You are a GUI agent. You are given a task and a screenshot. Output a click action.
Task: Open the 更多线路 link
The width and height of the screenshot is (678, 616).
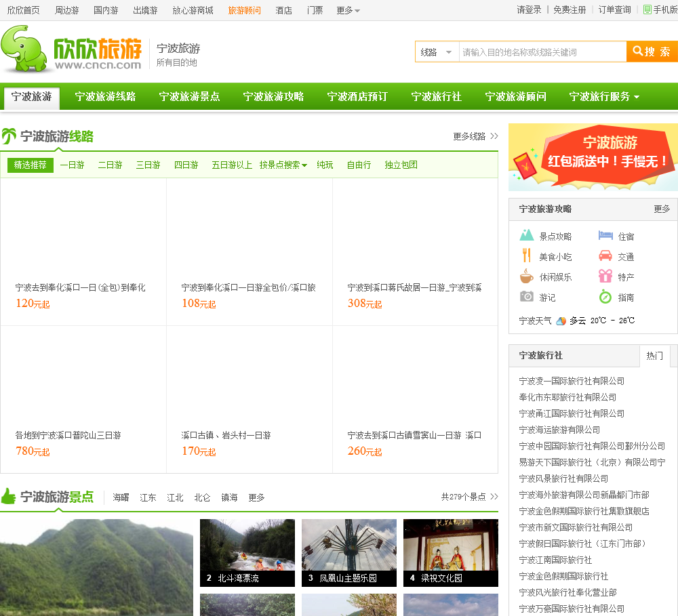click(x=475, y=136)
